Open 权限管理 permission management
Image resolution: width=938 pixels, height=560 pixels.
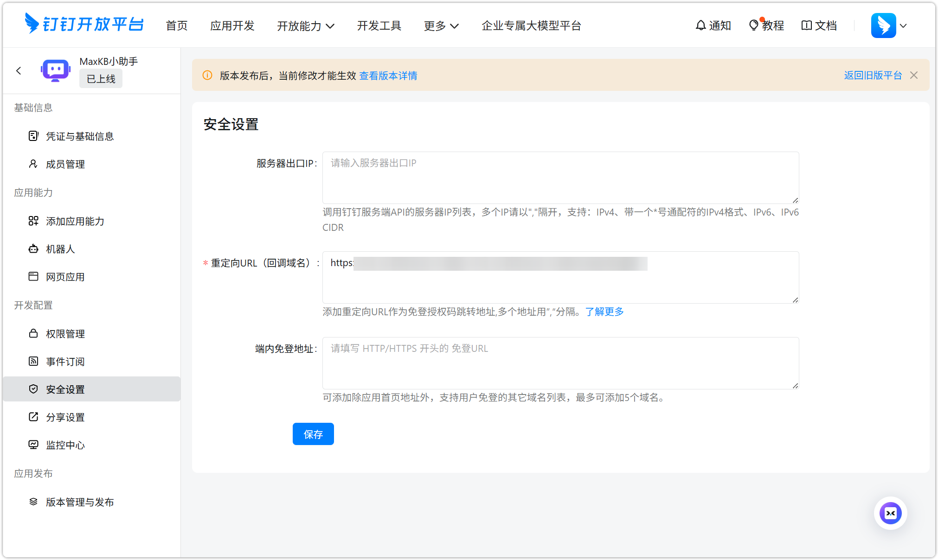click(65, 333)
